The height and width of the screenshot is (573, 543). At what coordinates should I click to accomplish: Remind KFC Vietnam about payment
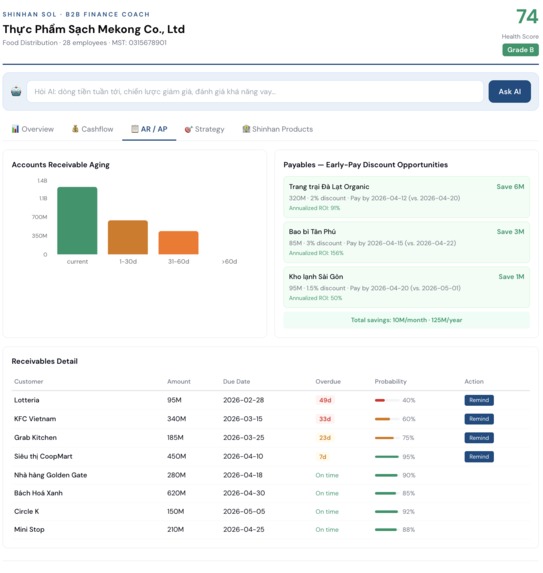pyautogui.click(x=479, y=419)
